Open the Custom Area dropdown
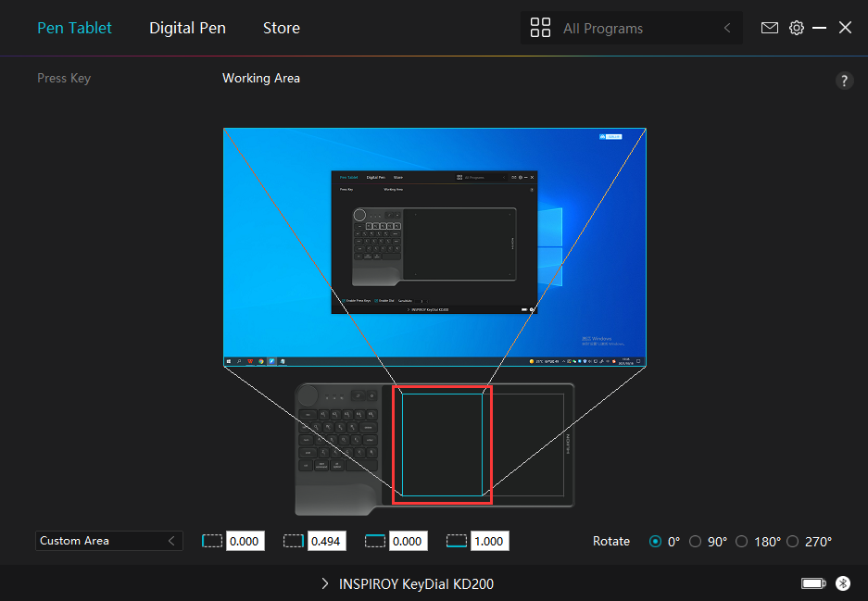 [109, 541]
